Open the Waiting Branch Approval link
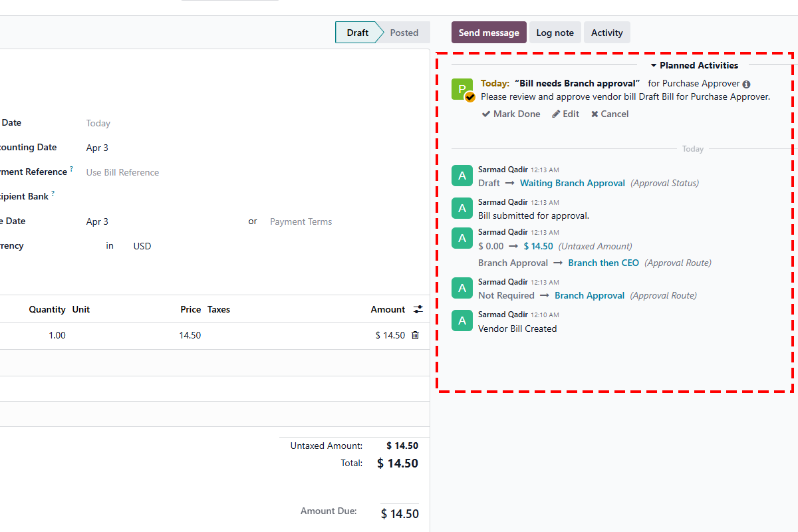 tap(572, 183)
